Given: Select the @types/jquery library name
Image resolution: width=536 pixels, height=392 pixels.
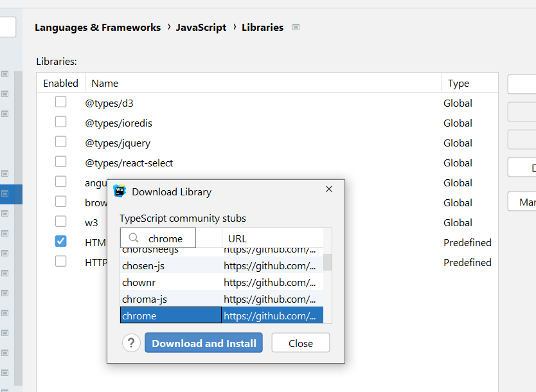Looking at the screenshot, I should click(x=118, y=143).
